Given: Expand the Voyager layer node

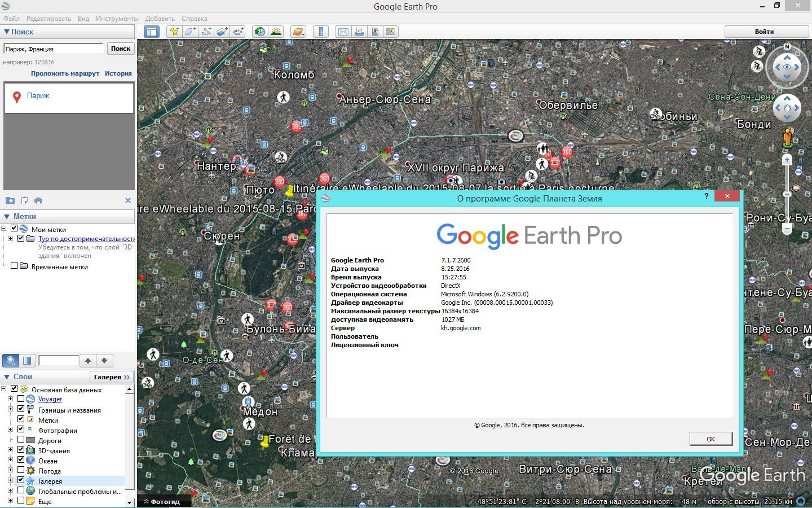Looking at the screenshot, I should 10,398.
